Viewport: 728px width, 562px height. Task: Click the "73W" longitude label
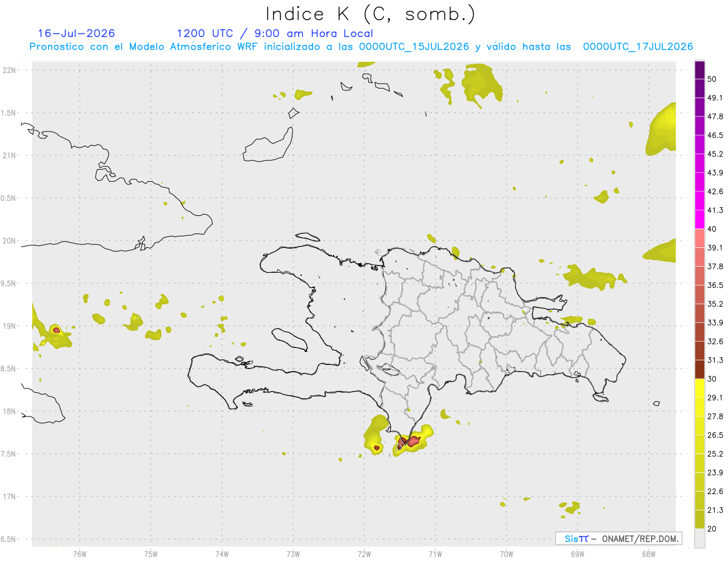click(x=293, y=554)
